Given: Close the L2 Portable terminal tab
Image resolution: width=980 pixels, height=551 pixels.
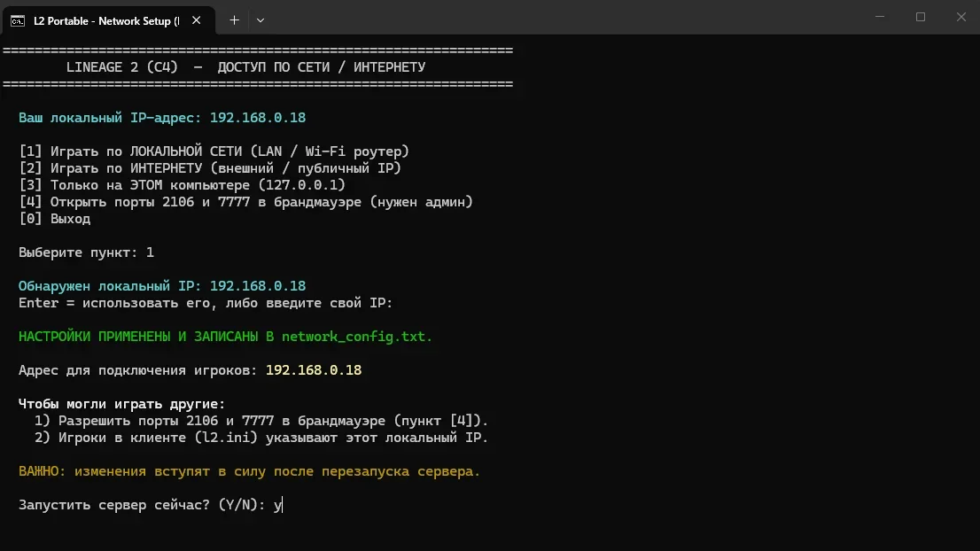Looking at the screenshot, I should [196, 20].
